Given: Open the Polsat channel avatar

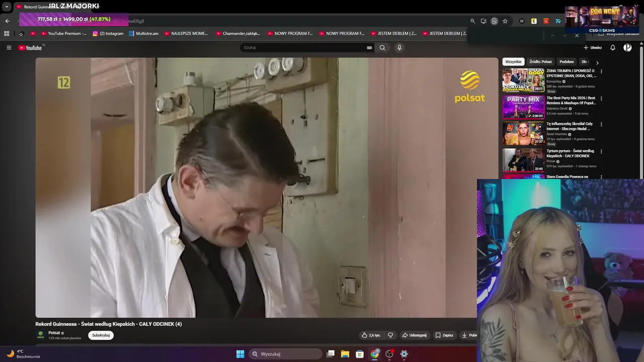Looking at the screenshot, I should (x=40, y=335).
